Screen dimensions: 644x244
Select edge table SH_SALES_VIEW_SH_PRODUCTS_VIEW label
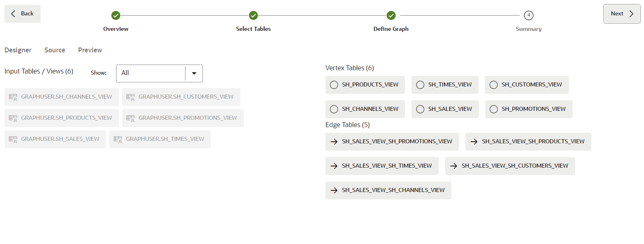coord(533,141)
